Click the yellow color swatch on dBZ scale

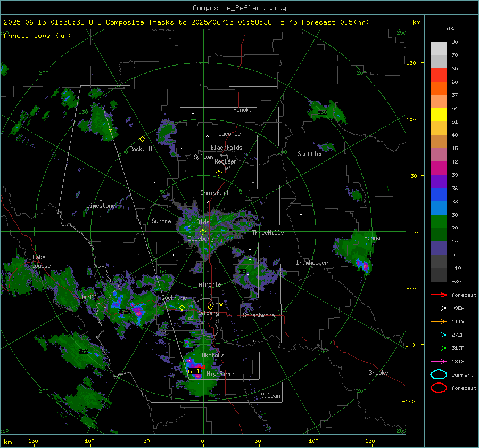[x=439, y=115]
